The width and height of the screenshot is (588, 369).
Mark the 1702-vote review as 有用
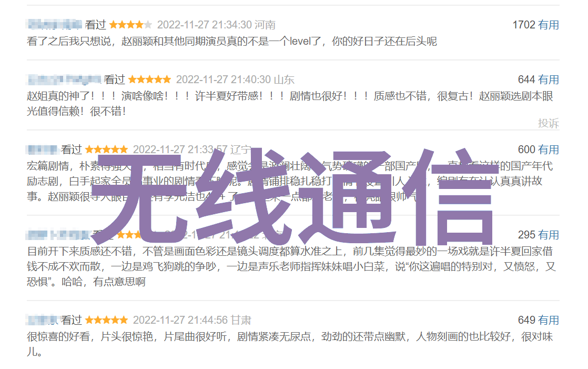[548, 25]
